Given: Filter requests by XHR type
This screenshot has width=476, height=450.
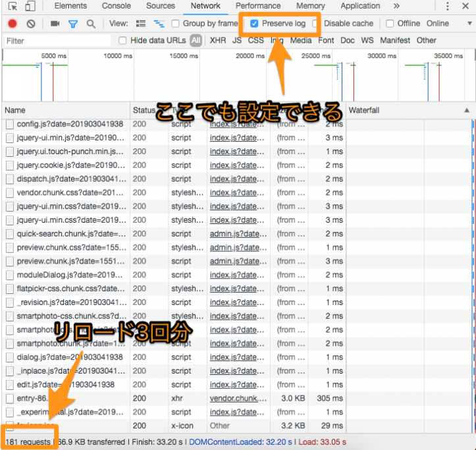Looking at the screenshot, I should tap(217, 40).
